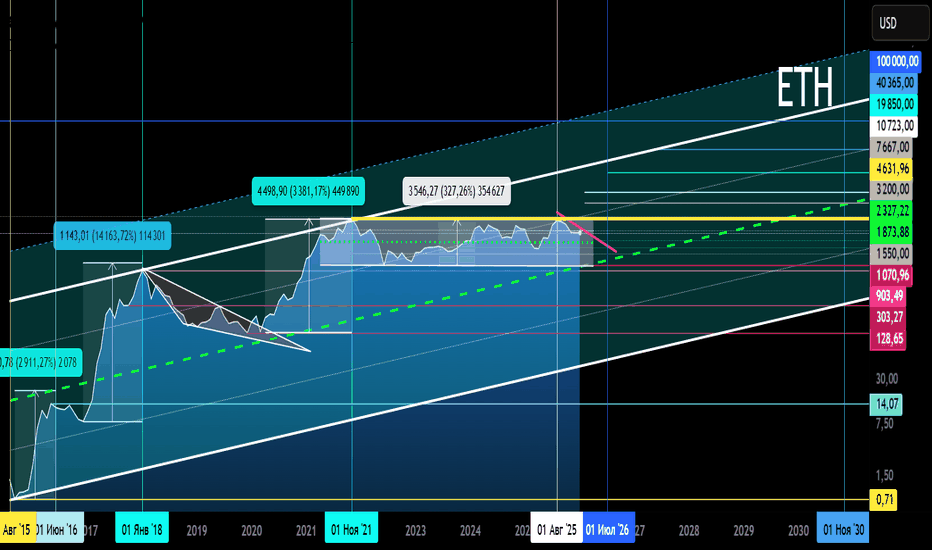Select the 01 Ноя '21 date marker
The image size is (932, 550).
tap(351, 529)
